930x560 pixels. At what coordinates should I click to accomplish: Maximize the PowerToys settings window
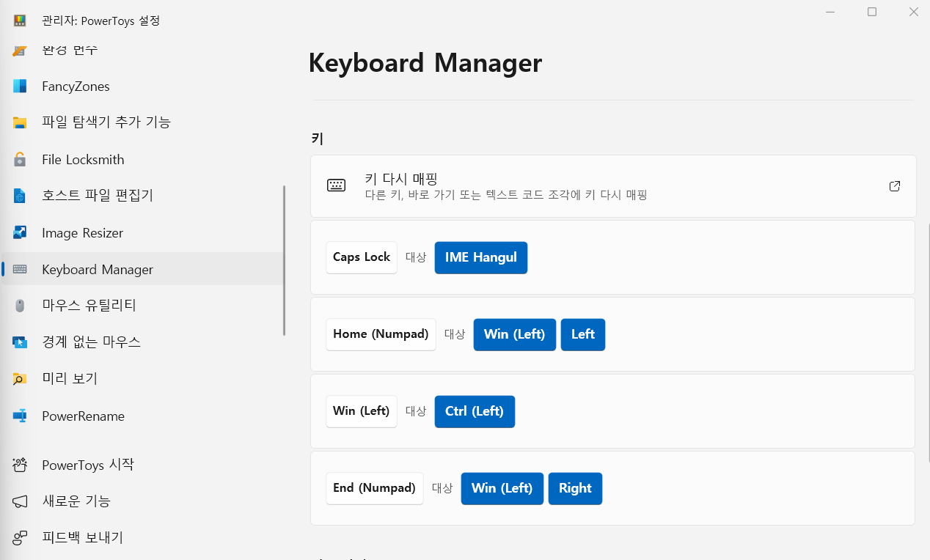pyautogui.click(x=872, y=12)
